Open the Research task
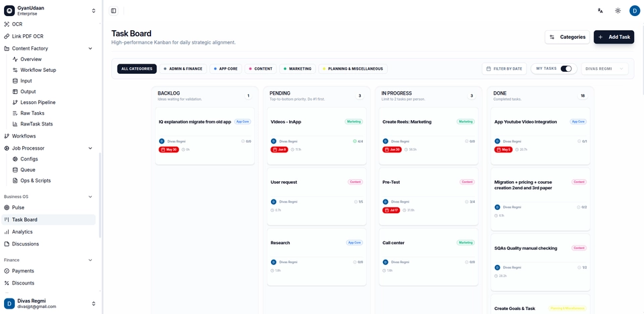This screenshot has width=644, height=314. pos(317,257)
